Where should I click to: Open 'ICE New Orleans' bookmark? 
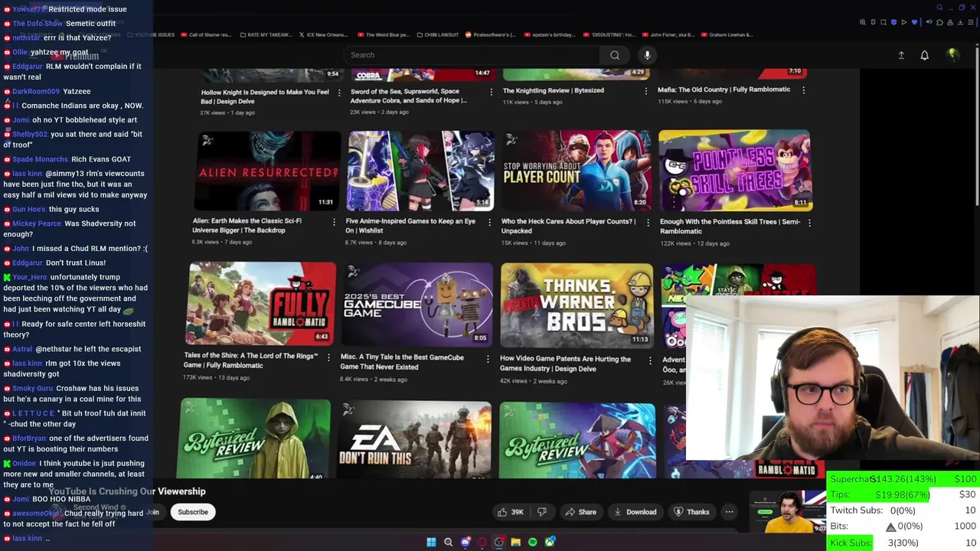point(323,34)
